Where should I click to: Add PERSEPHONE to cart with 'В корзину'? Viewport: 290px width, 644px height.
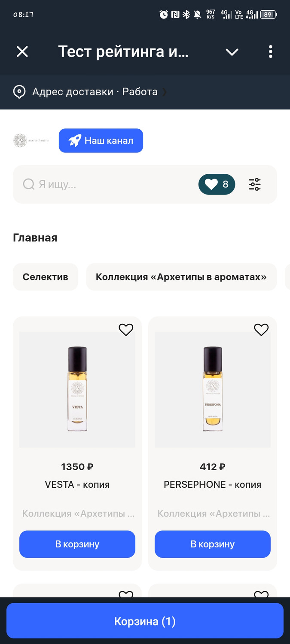click(213, 544)
